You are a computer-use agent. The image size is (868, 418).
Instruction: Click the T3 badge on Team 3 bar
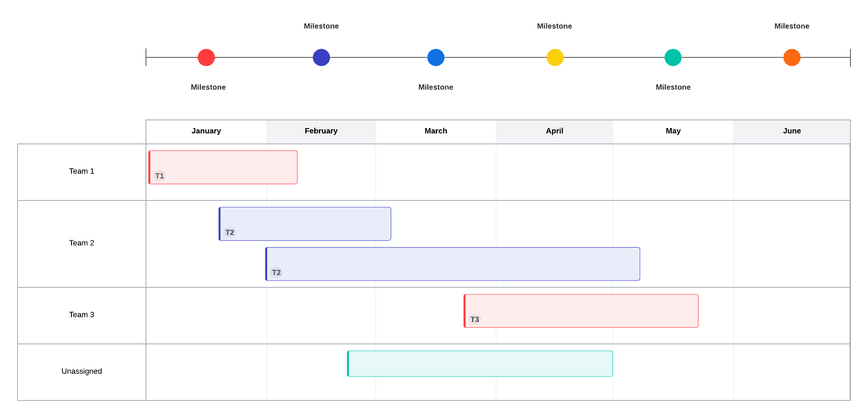475,319
